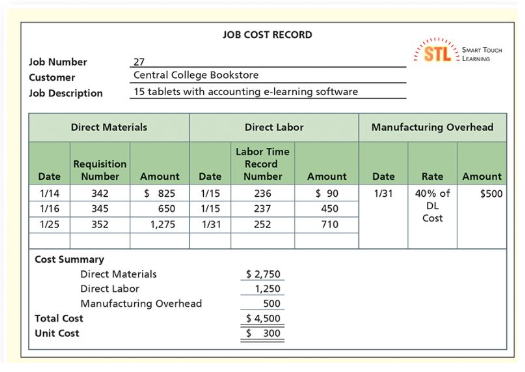Click the 1/25 materials date cell
This screenshot has height=372, width=525.
pyautogui.click(x=50, y=224)
